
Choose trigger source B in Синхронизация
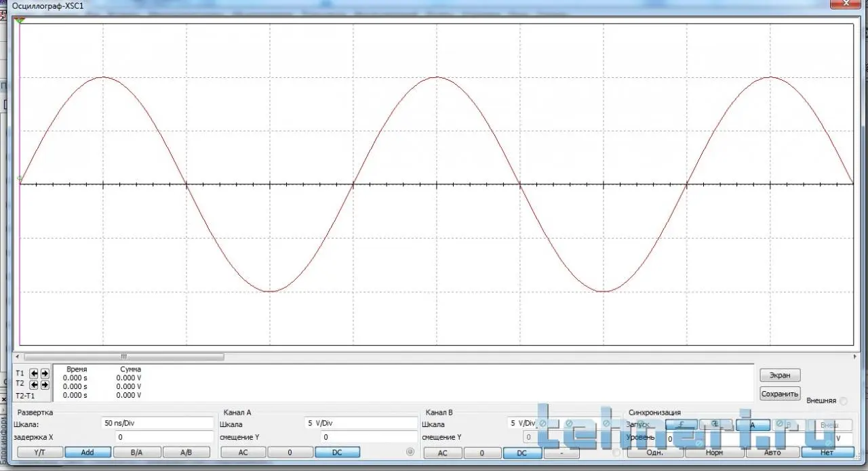tap(789, 425)
